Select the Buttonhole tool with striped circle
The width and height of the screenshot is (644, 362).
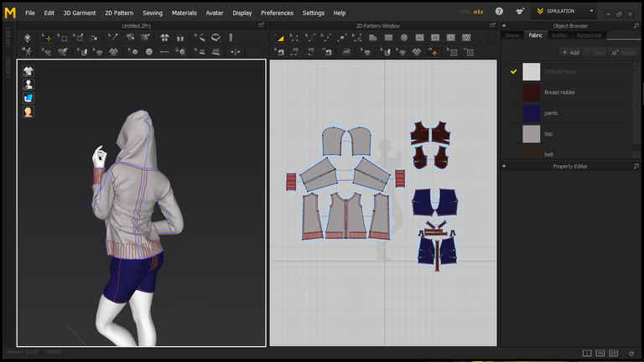pos(149,52)
